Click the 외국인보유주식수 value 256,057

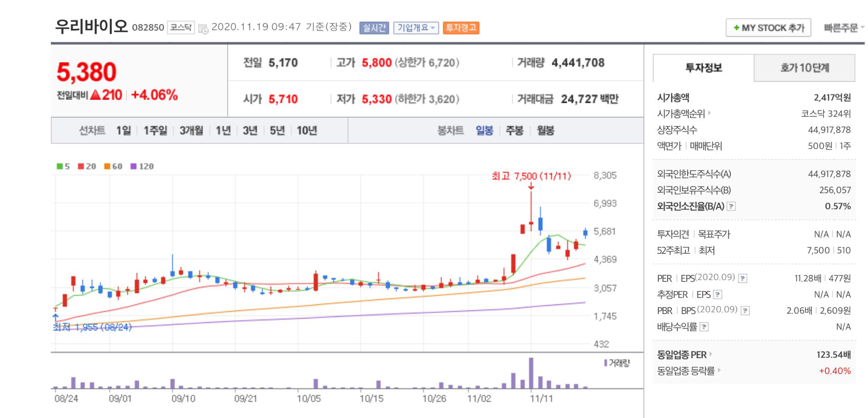coord(835,190)
